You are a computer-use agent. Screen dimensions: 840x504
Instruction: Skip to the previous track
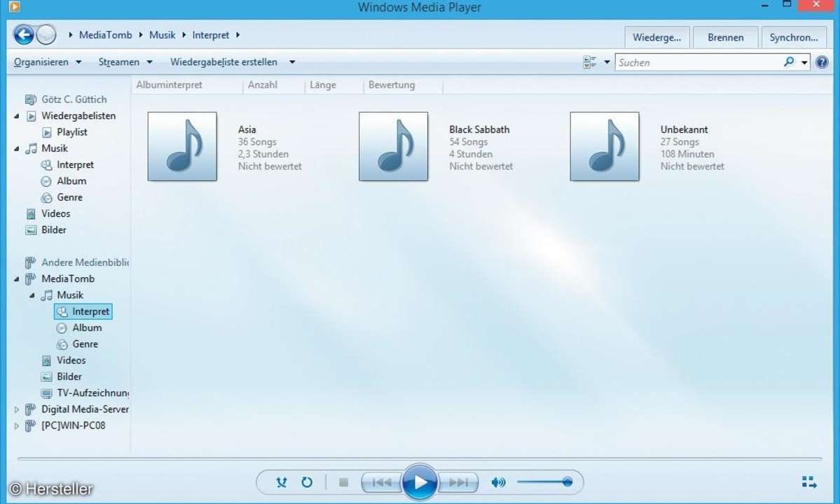(x=381, y=482)
